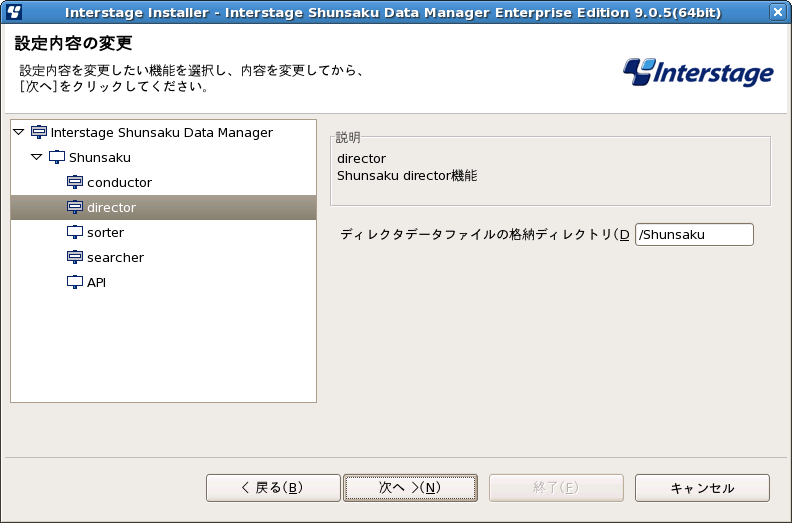Focus the /Shunsaku directory input field
This screenshot has height=523, width=792.
pos(694,234)
